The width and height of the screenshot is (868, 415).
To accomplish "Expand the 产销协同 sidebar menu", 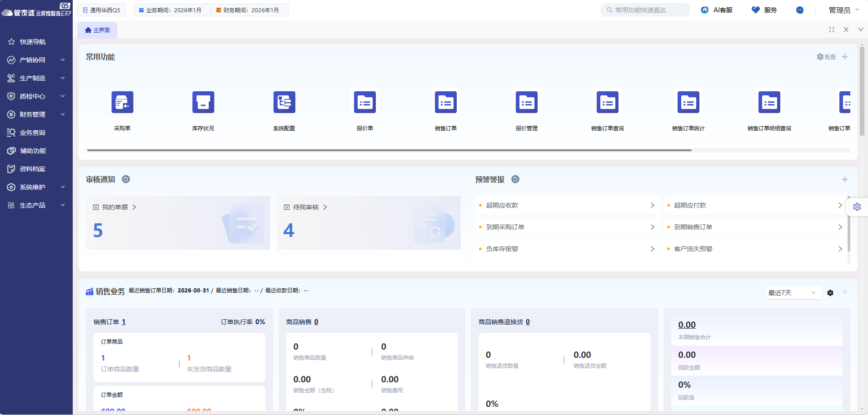I will click(x=36, y=60).
